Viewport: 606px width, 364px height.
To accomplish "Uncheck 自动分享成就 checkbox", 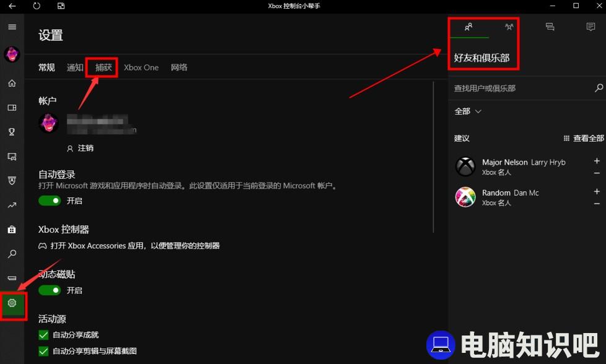I will 43,335.
